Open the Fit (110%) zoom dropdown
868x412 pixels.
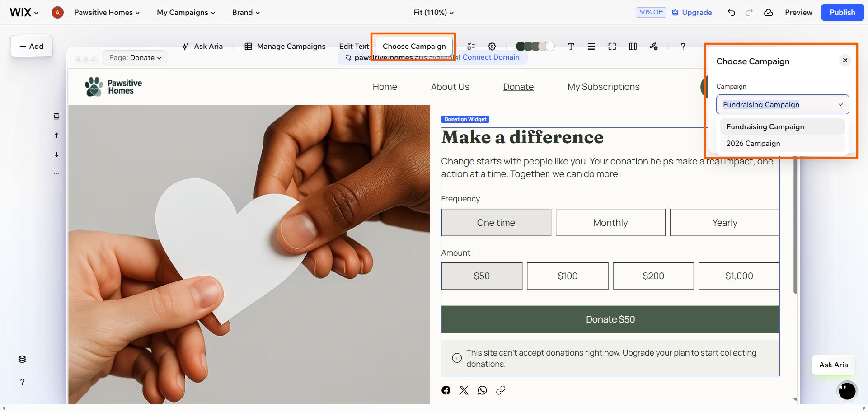click(x=433, y=12)
